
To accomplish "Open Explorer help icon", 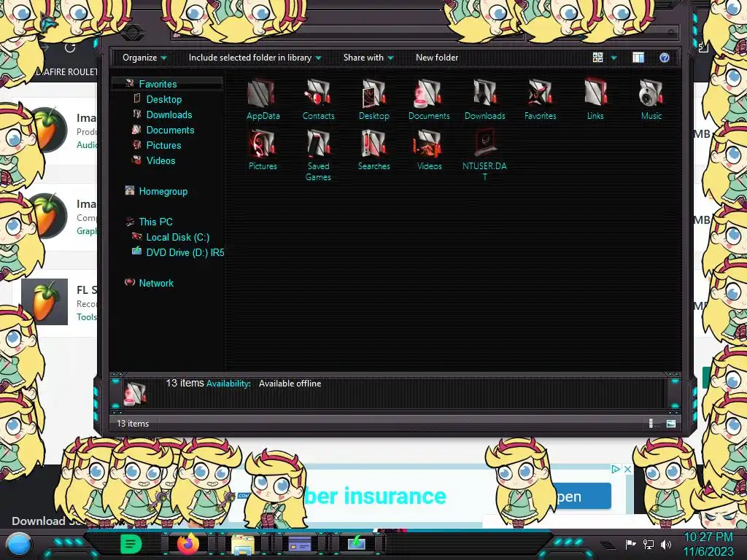I will tap(665, 58).
